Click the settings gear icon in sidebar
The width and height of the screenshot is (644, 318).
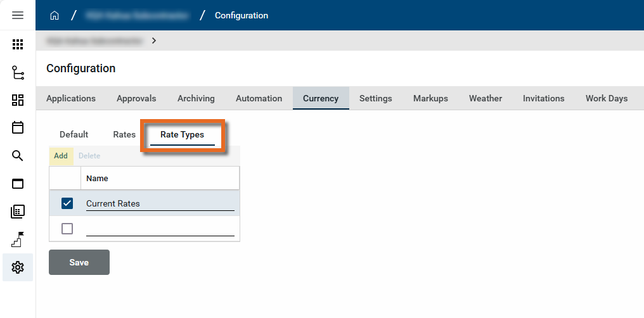18,267
